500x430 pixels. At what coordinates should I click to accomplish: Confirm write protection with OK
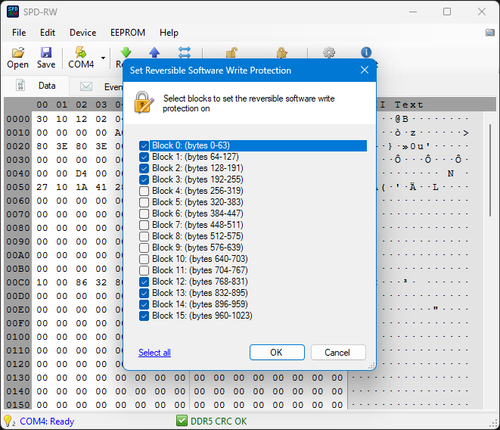click(x=277, y=352)
